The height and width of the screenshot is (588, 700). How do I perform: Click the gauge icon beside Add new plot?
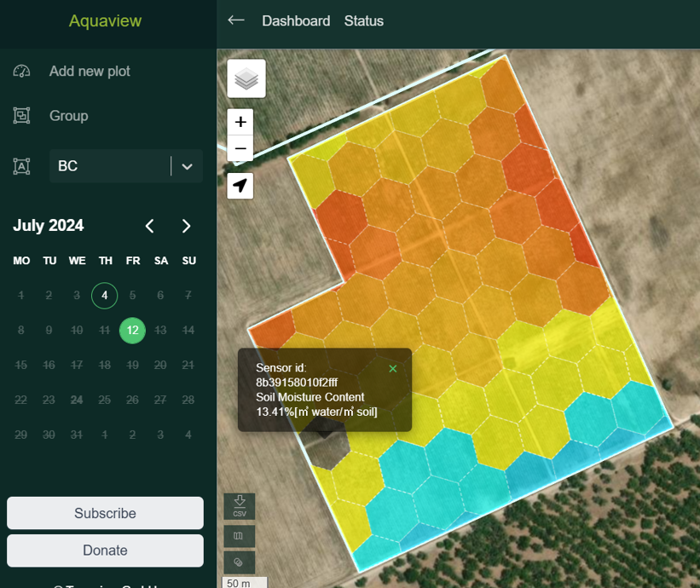click(21, 72)
